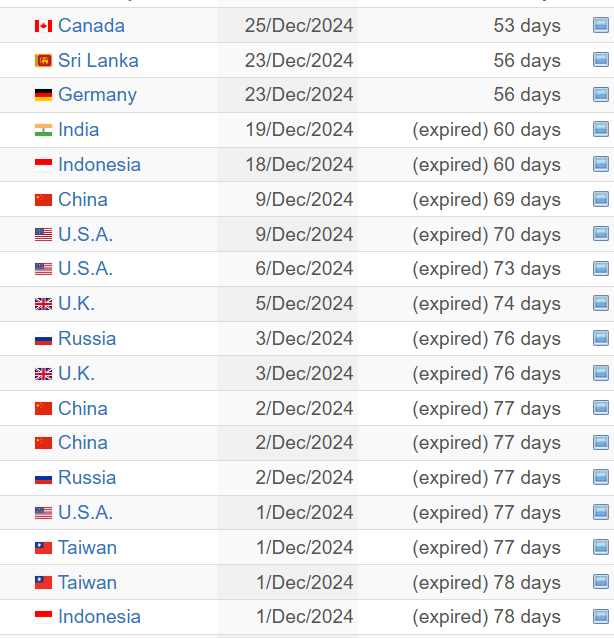Click the row icon for Russia 3/Dec/2024
Viewport: 614px width, 638px height.
[601, 338]
